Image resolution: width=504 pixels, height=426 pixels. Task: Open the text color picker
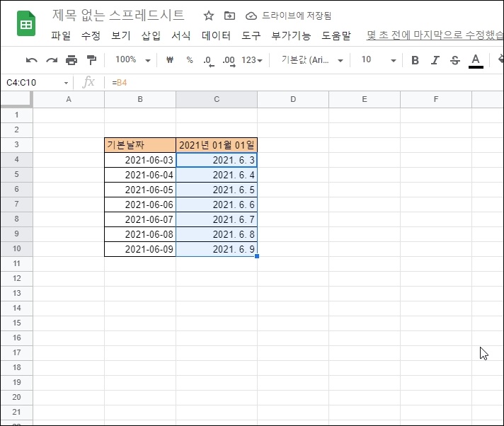(476, 61)
